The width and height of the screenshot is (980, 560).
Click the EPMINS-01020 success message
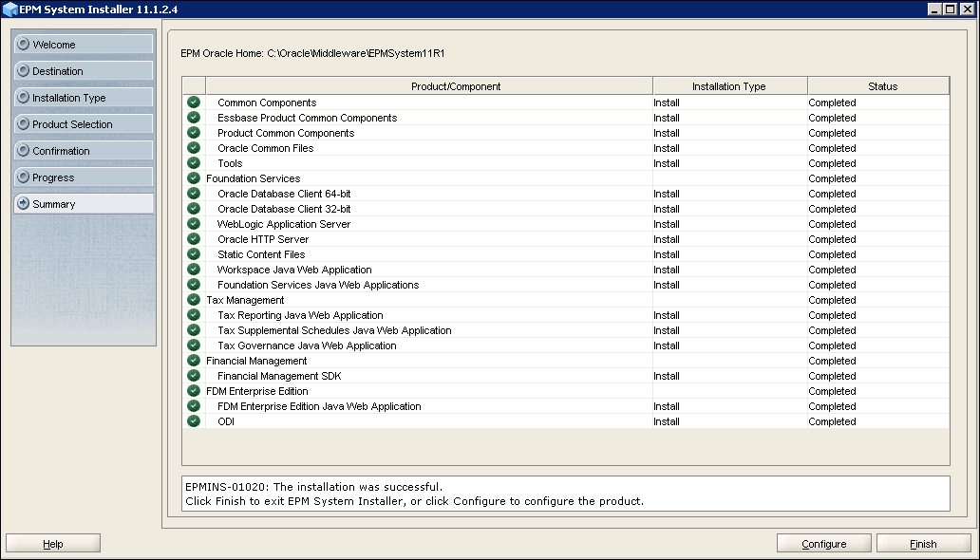313,487
